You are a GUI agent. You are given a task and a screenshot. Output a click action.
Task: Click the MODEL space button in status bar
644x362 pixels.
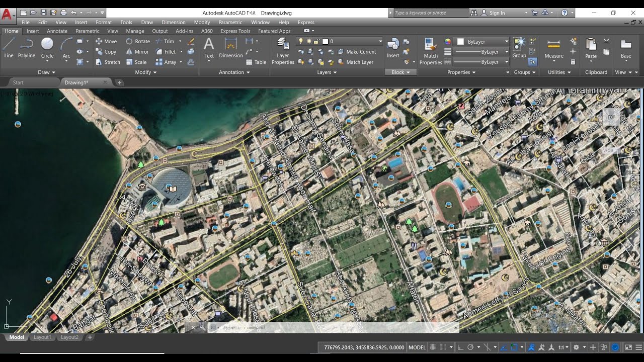(417, 347)
